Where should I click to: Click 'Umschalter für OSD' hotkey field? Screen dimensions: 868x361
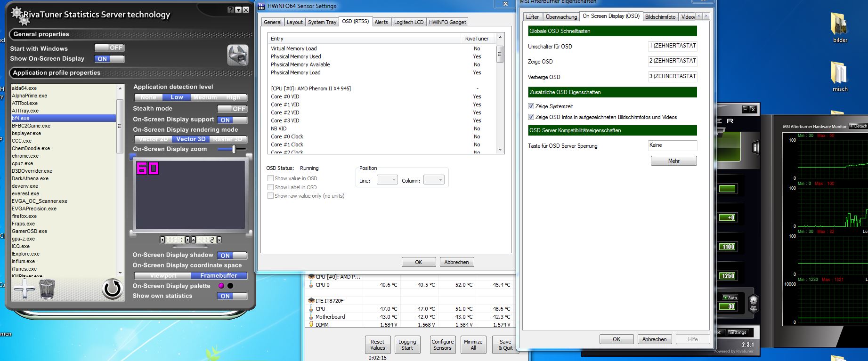(673, 46)
